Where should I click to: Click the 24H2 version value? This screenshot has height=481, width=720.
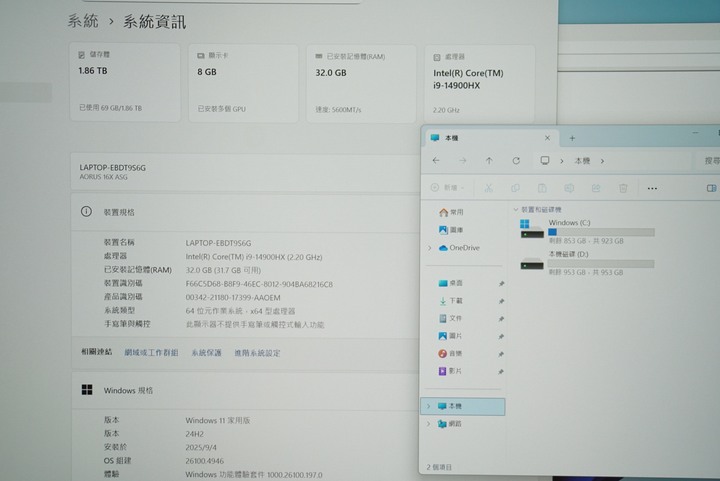click(195, 434)
